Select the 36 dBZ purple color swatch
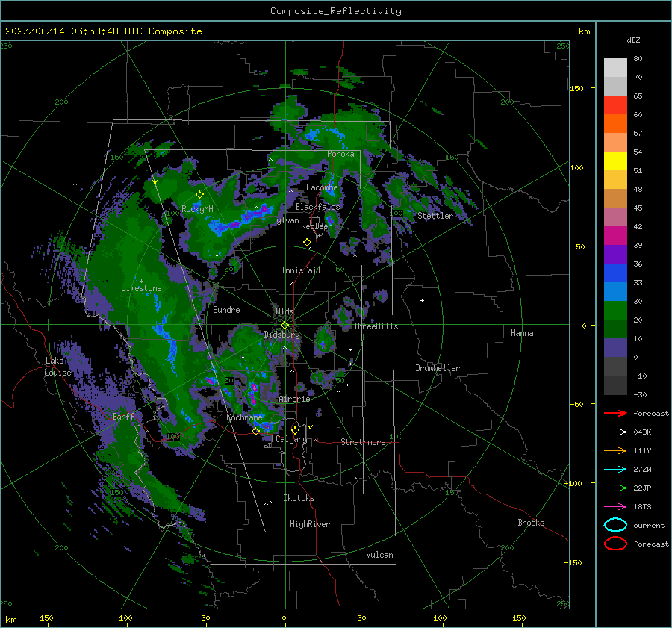Viewport: 672px width, 628px height. click(x=615, y=254)
